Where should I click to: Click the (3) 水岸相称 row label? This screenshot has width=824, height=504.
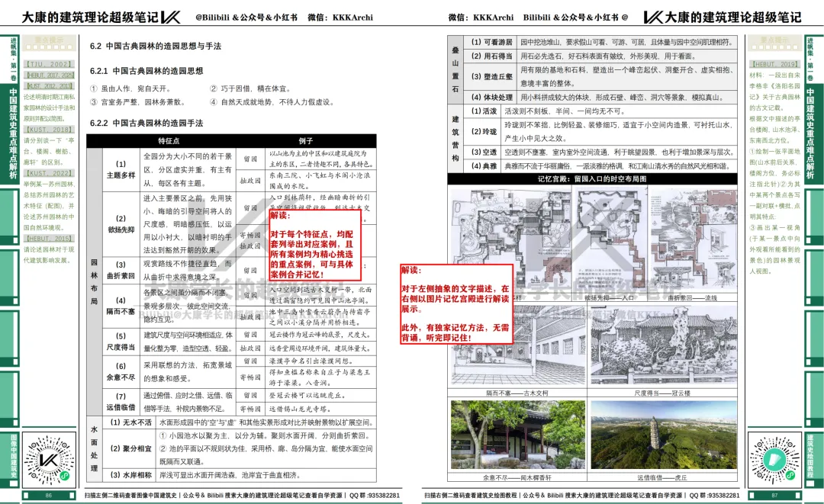(x=130, y=474)
